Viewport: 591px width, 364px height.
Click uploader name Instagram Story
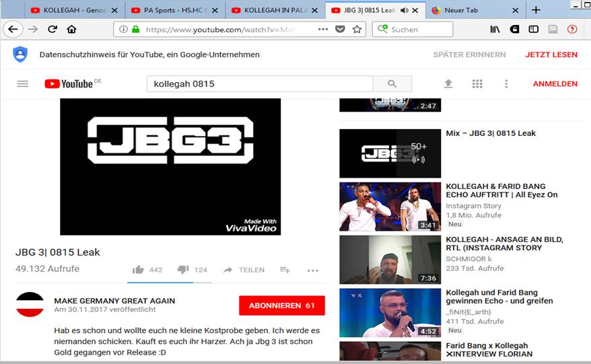coord(473,206)
